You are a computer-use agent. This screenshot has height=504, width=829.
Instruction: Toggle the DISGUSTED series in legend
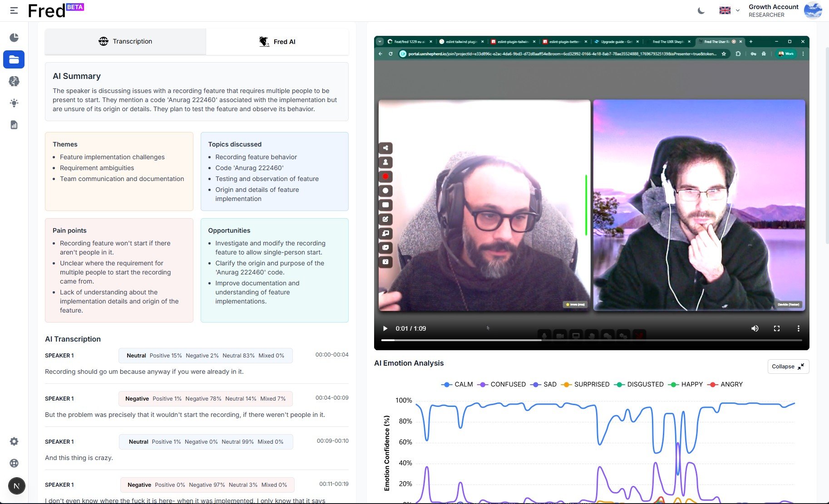click(x=638, y=384)
